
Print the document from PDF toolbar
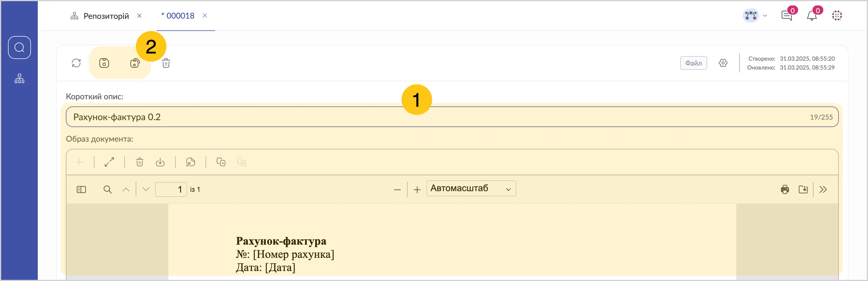[785, 190]
